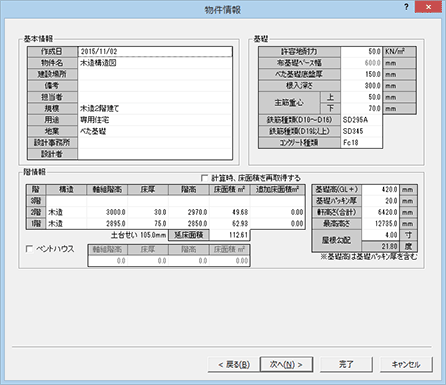
Task: Click the empty 3階 構造 cell
Action: pos(66,201)
